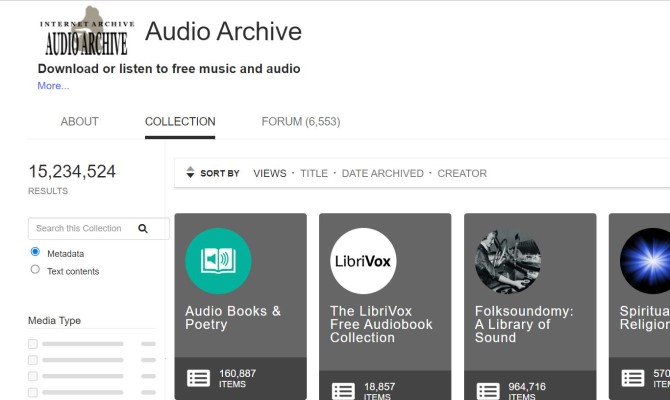Click the Internet Archive Audio Archive logo

click(87, 32)
